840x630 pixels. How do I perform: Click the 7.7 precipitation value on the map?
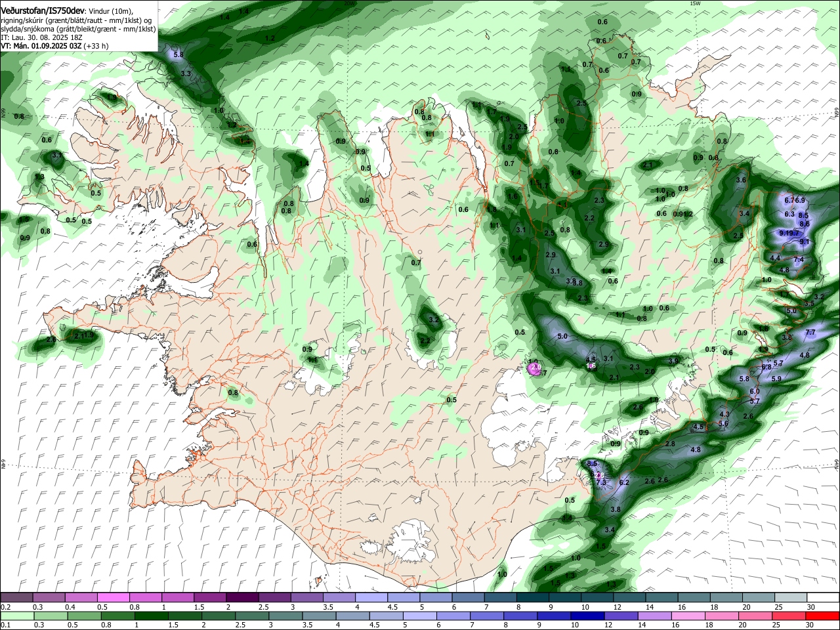pos(810,333)
